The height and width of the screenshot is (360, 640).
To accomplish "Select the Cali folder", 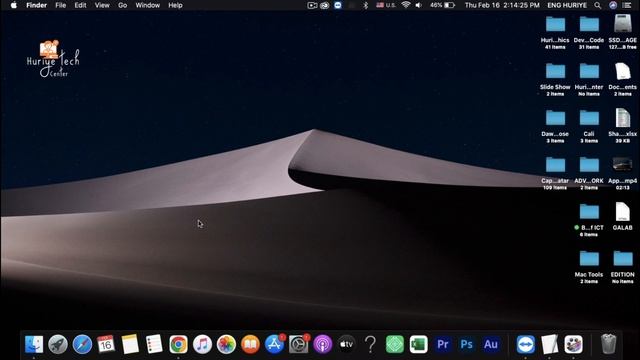I will (x=589, y=118).
